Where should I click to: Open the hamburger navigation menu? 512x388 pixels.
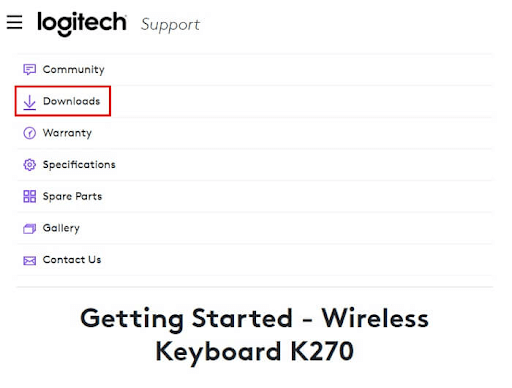[14, 22]
